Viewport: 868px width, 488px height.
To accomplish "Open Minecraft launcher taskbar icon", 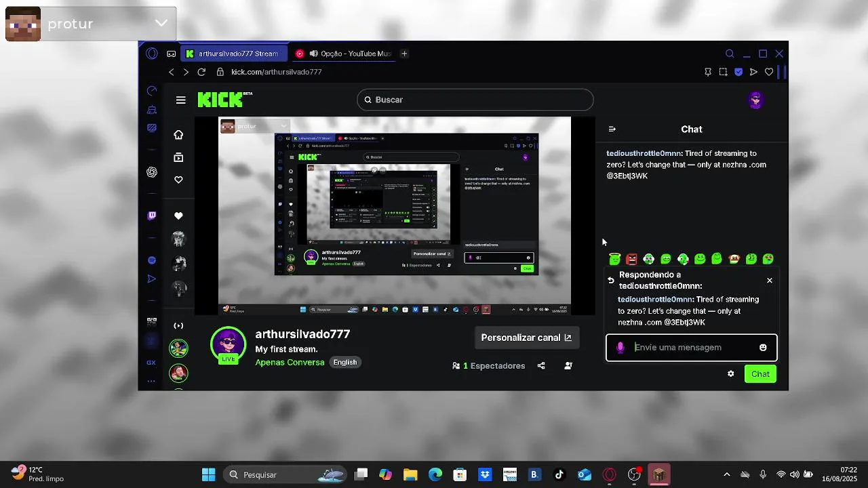I will pyautogui.click(x=659, y=474).
